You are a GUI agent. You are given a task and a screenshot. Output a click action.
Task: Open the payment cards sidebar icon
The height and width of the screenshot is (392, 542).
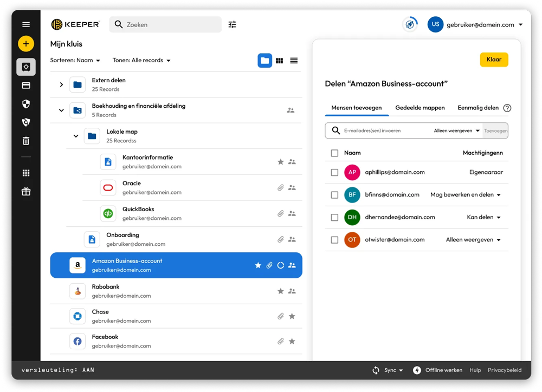click(x=25, y=86)
